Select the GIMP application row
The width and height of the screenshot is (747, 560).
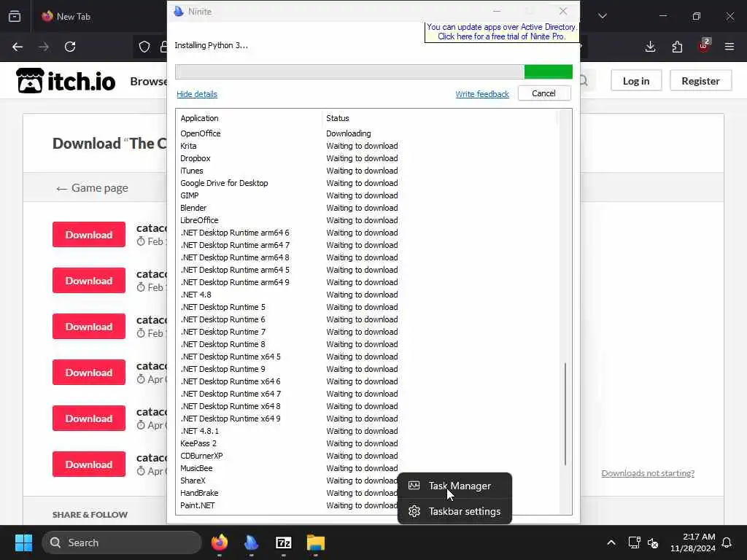[367, 195]
